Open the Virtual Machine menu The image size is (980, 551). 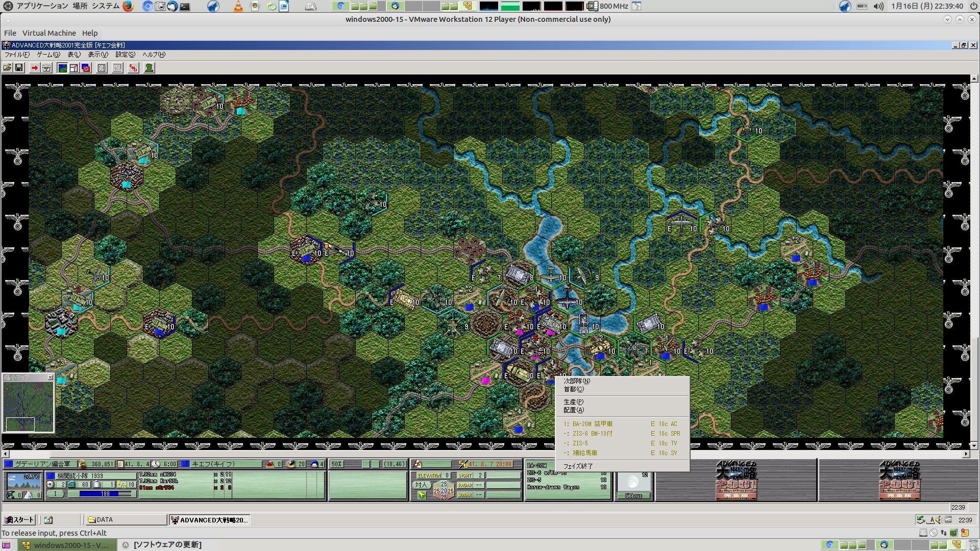pos(49,33)
